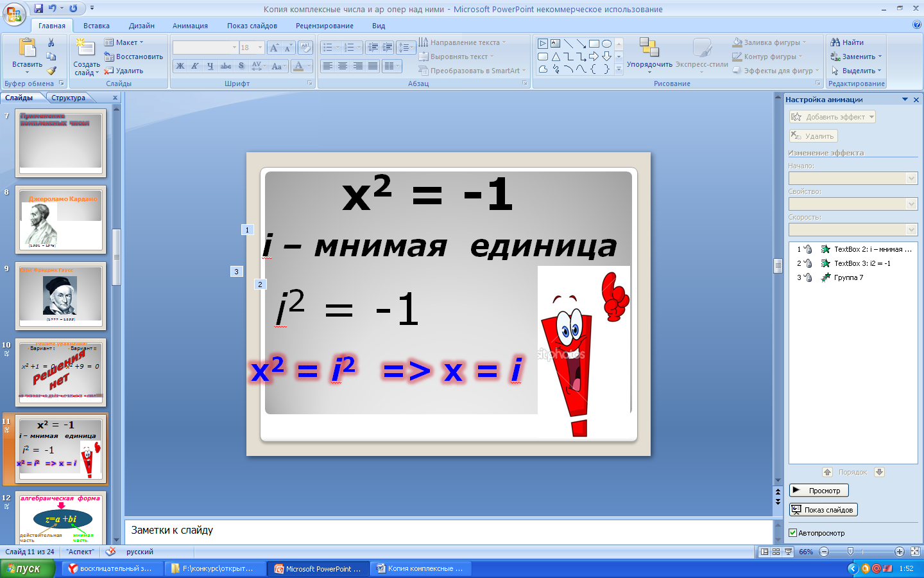924x578 pixels.
Task: Undo last action in quick access toolbar
Action: point(53,8)
